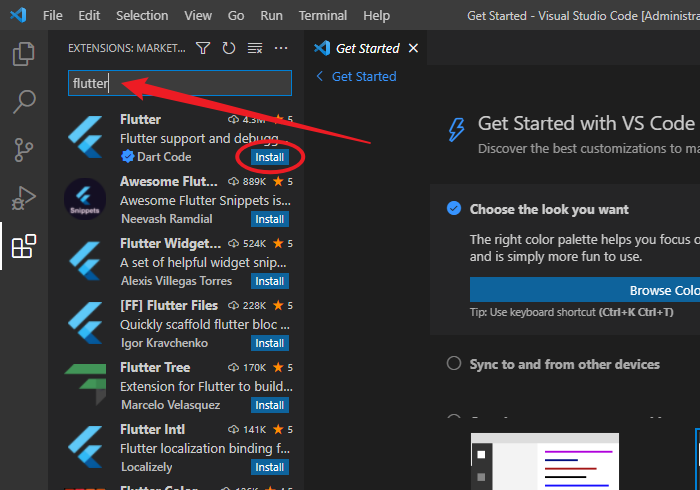Click the Flutter Tree extension title
700x490 pixels.
[155, 367]
